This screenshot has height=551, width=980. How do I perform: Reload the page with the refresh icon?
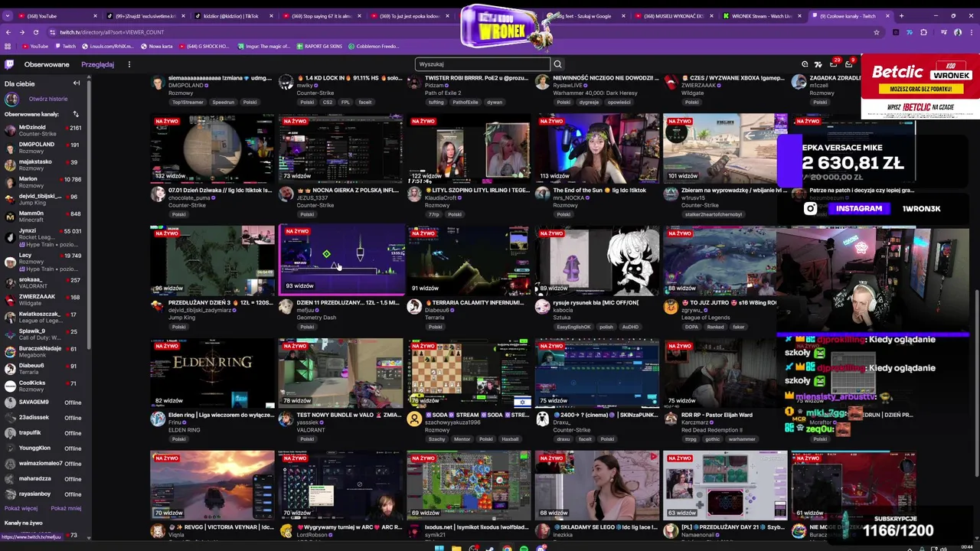coord(35,32)
